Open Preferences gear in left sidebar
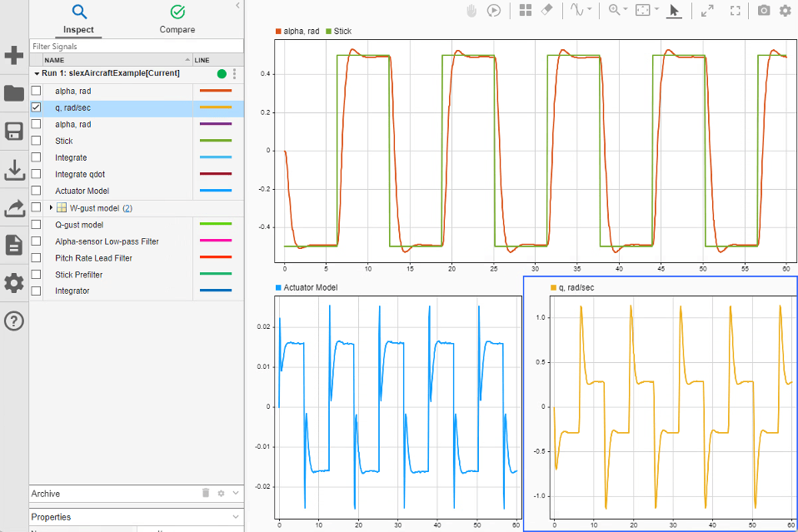798x532 pixels. (13, 283)
